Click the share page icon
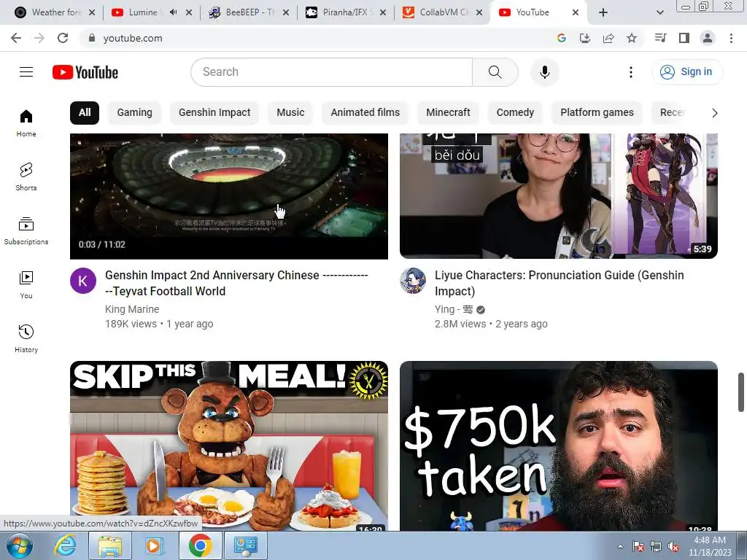 (x=608, y=38)
